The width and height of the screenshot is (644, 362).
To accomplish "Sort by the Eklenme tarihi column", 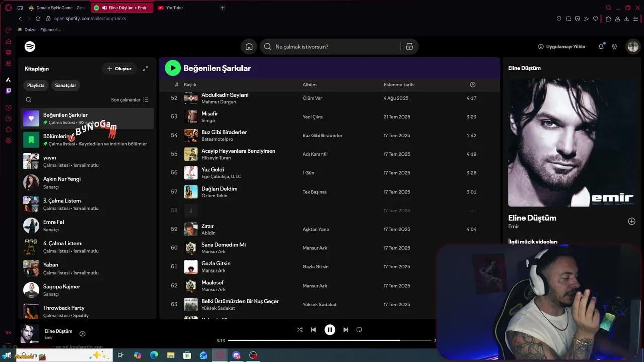I will point(399,85).
